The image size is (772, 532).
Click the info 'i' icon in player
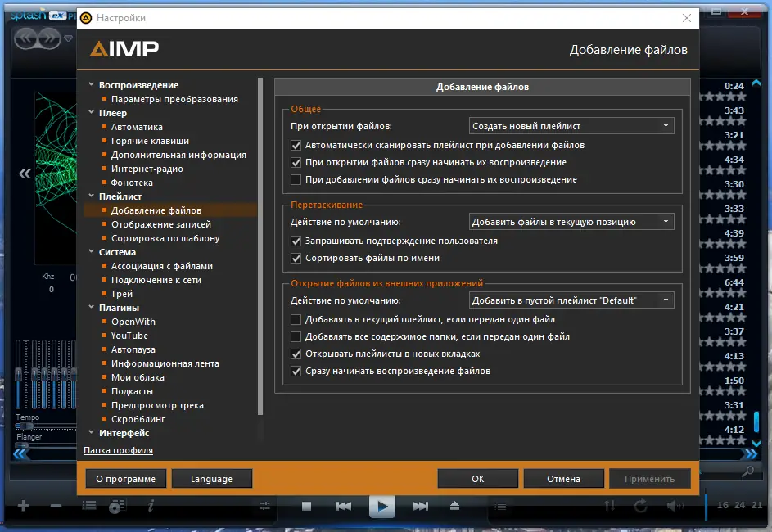coord(151,506)
